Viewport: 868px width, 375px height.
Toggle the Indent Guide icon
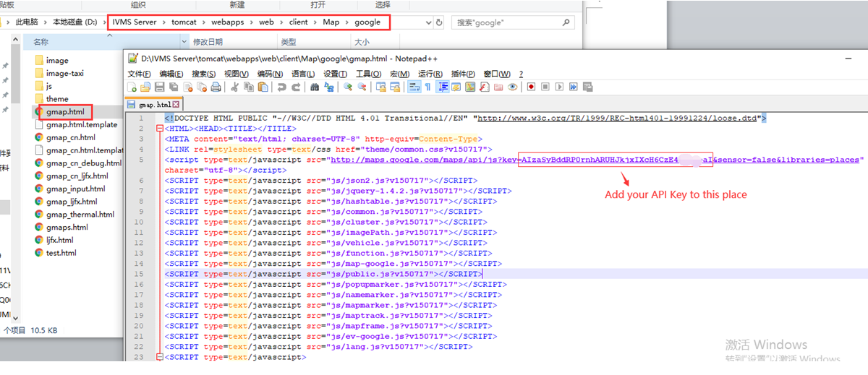(x=443, y=87)
